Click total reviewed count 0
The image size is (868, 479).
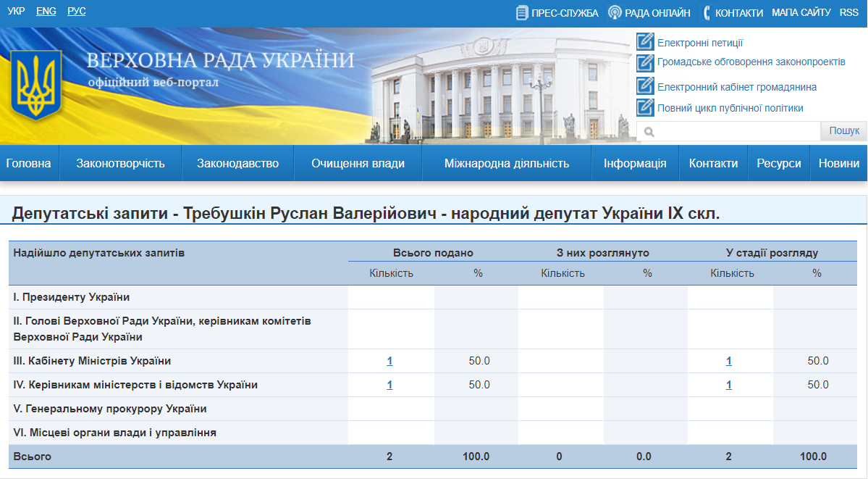click(559, 457)
